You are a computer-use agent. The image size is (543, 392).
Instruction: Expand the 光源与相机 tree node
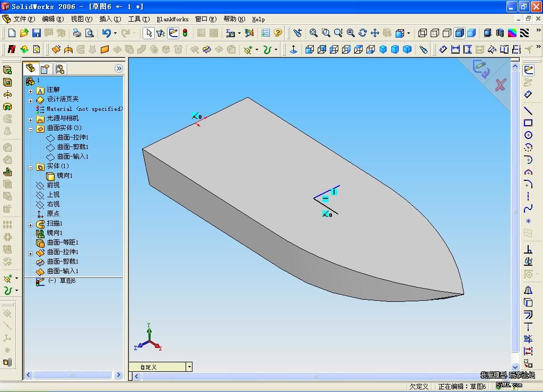point(30,120)
